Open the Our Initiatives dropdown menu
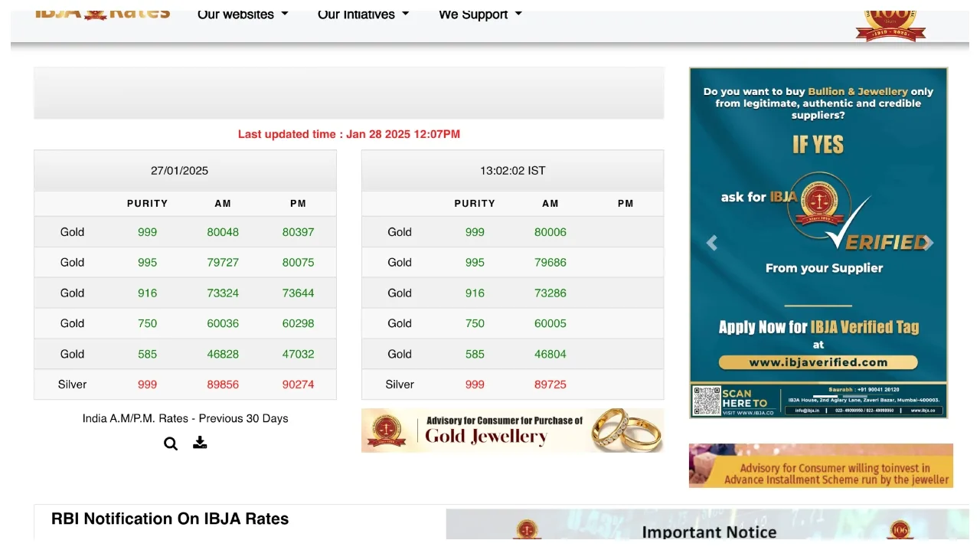The width and height of the screenshot is (980, 550). 363,15
